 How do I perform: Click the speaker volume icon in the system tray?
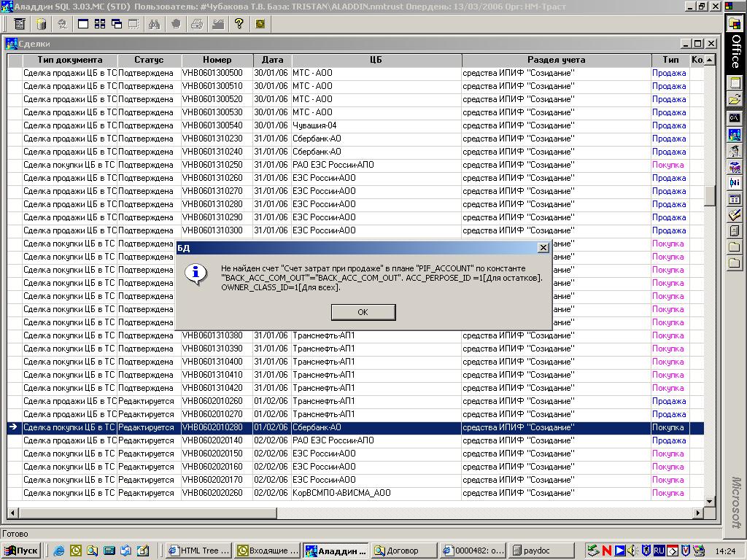tap(632, 551)
